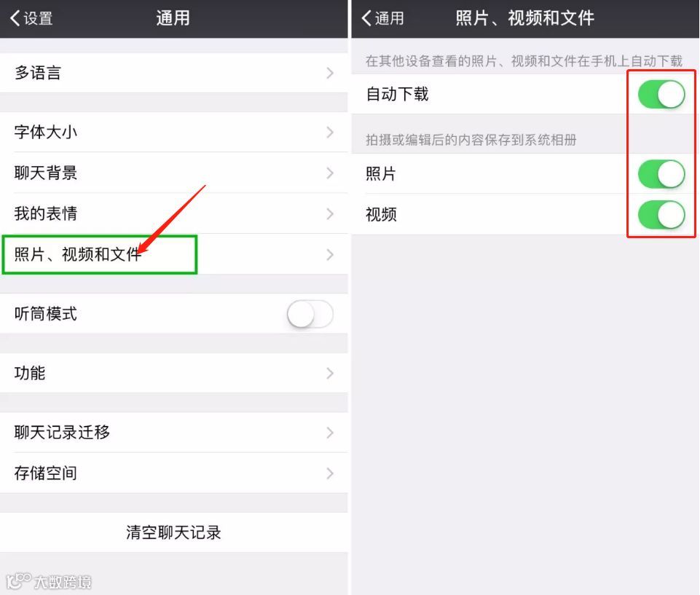Tap the chevron on the 存储空间 row

point(330,473)
